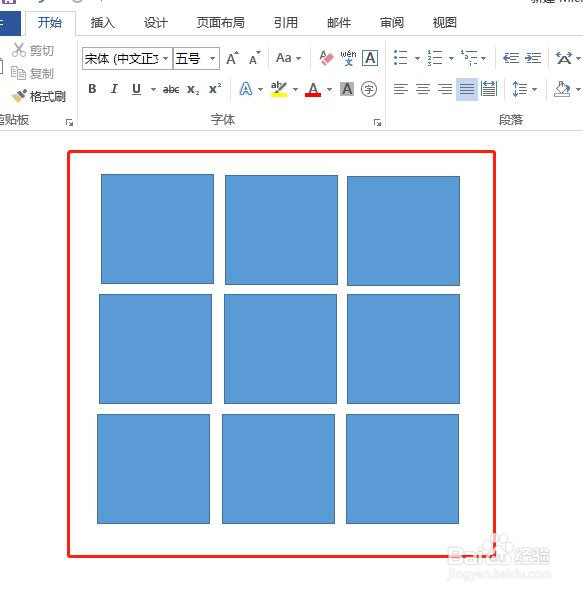Open the font name dropdown 宋体
Viewport: 583px width, 595px height.
(x=166, y=58)
